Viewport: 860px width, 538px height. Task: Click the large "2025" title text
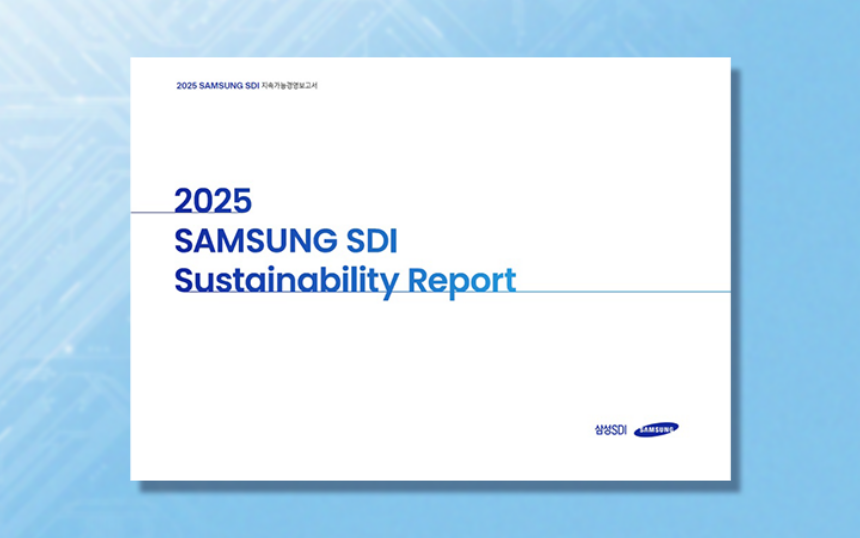213,201
